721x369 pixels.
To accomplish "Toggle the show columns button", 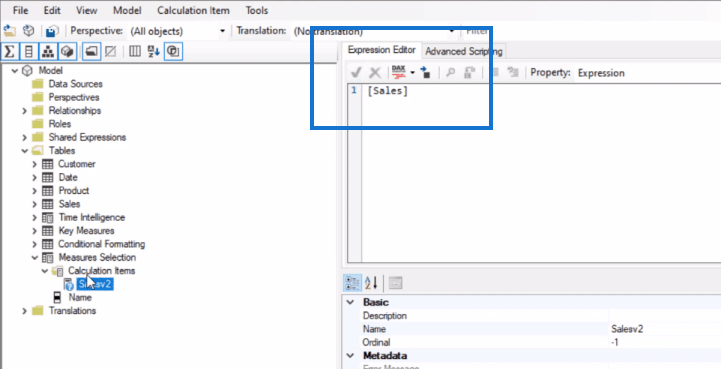I will click(x=29, y=52).
